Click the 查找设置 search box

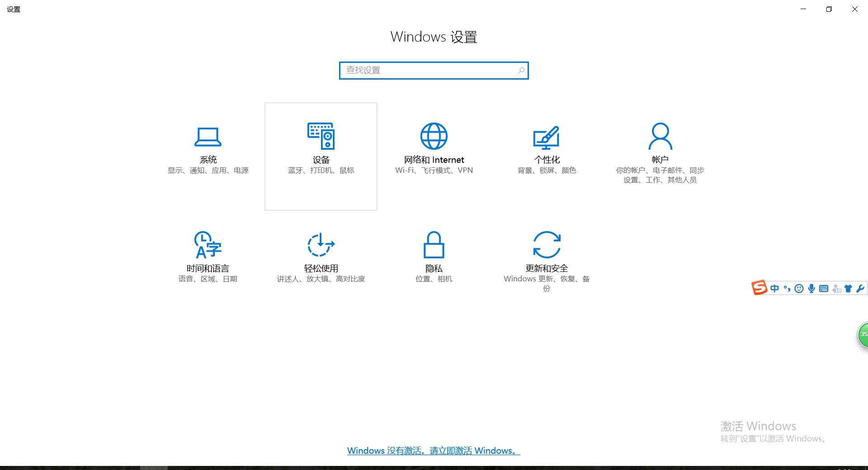pyautogui.click(x=434, y=71)
